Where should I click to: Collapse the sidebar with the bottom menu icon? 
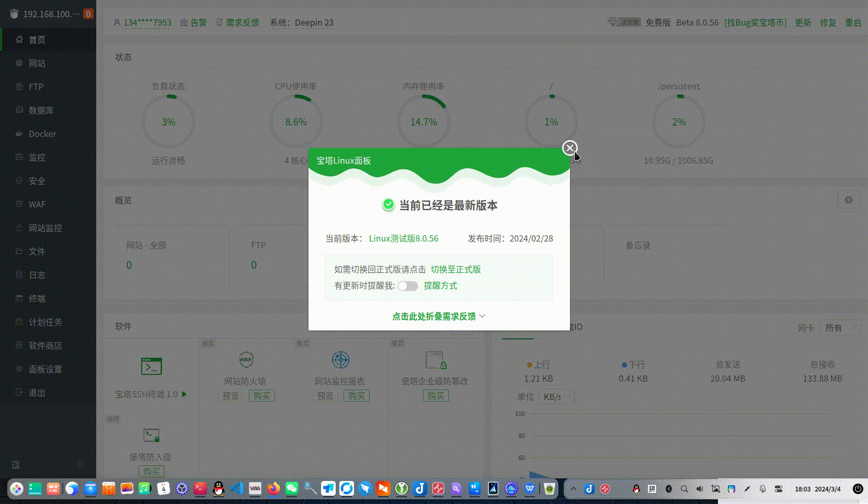(x=16, y=465)
